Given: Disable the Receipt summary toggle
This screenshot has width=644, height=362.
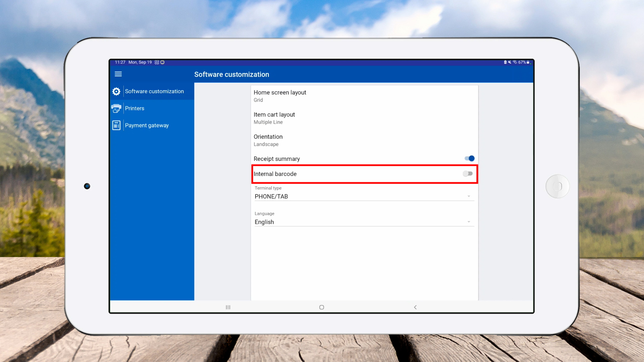Looking at the screenshot, I should pyautogui.click(x=469, y=159).
